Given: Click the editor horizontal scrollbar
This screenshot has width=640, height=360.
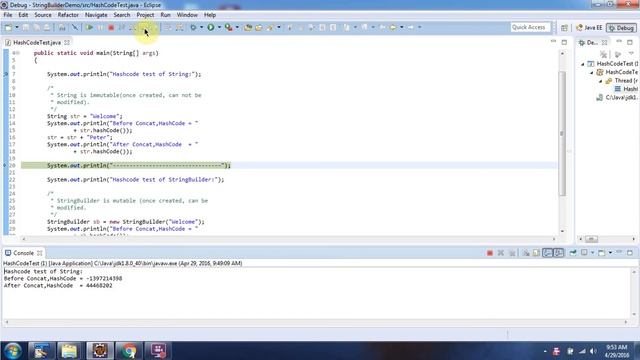Looking at the screenshot, I should click(288, 239).
